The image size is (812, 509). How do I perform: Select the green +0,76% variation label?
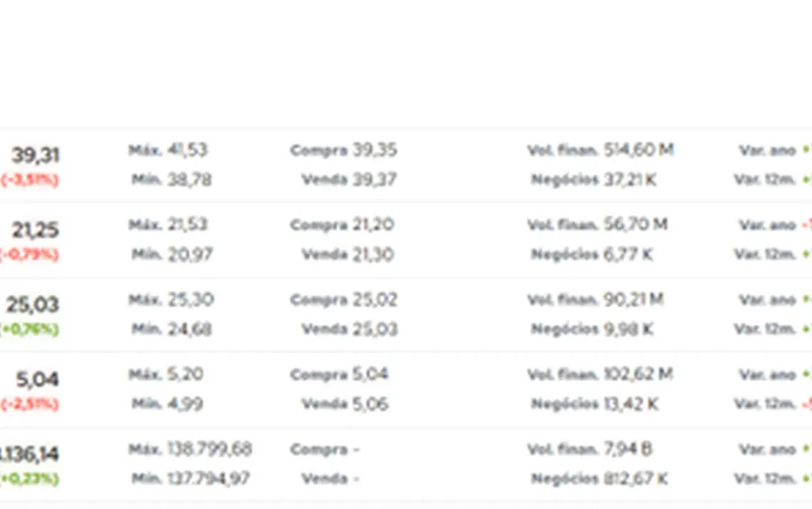coord(29,329)
